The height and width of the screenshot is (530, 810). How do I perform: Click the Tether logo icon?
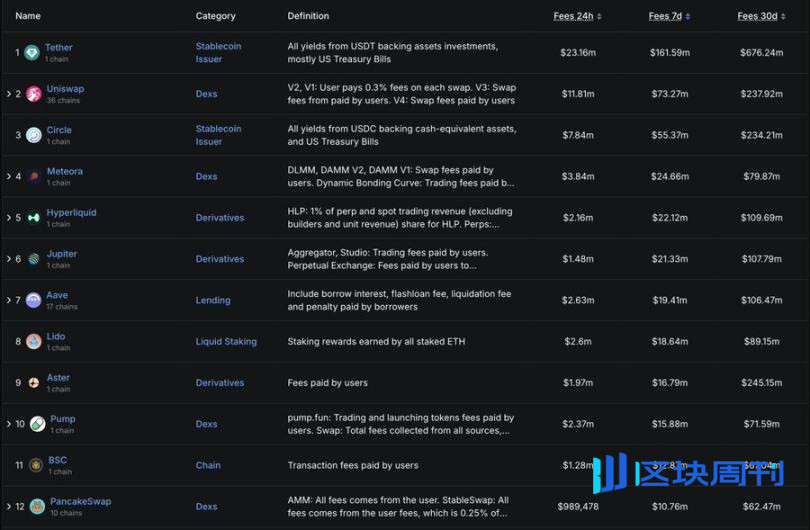pos(33,53)
